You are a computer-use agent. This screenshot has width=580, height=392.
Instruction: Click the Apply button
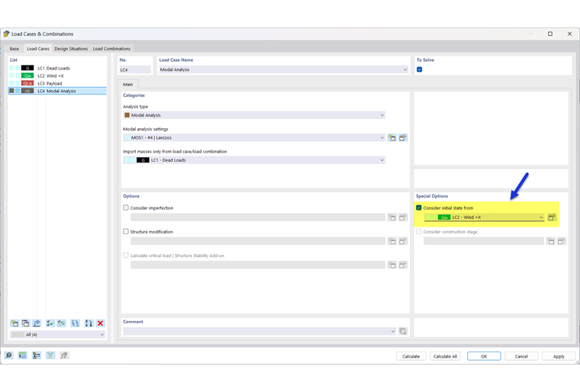click(x=559, y=356)
